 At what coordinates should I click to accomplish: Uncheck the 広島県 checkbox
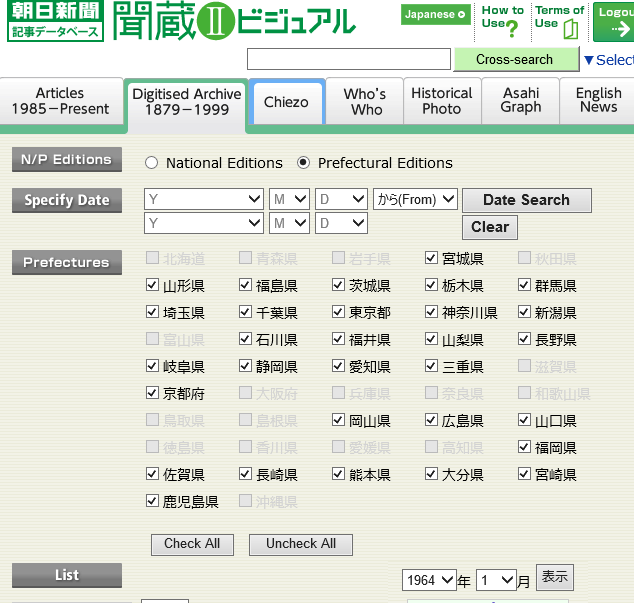[x=431, y=419]
